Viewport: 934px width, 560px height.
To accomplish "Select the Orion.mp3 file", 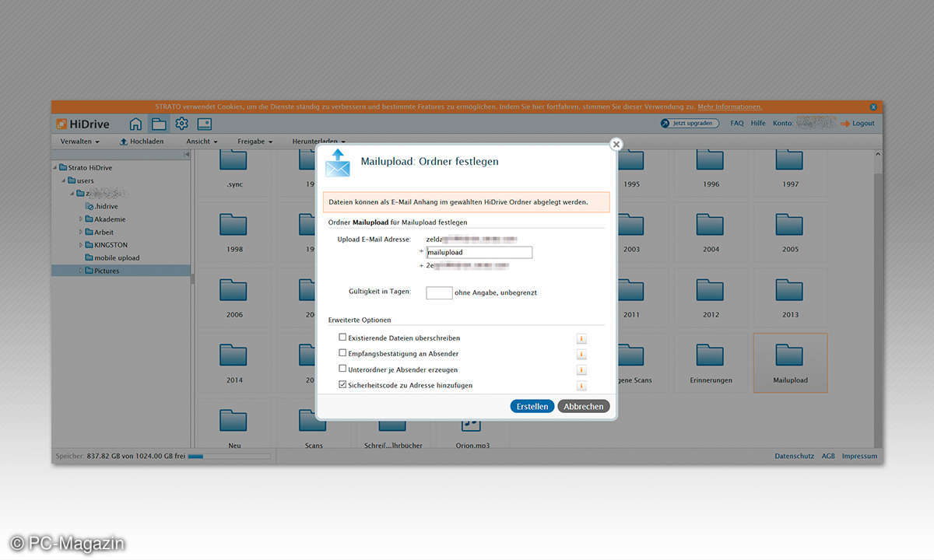I will [472, 432].
